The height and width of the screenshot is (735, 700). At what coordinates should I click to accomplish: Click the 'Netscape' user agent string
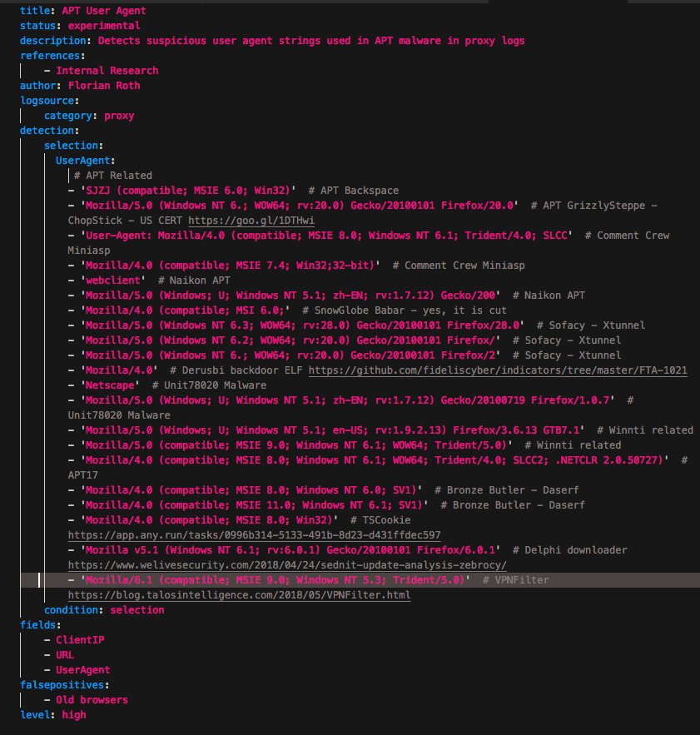pos(110,385)
